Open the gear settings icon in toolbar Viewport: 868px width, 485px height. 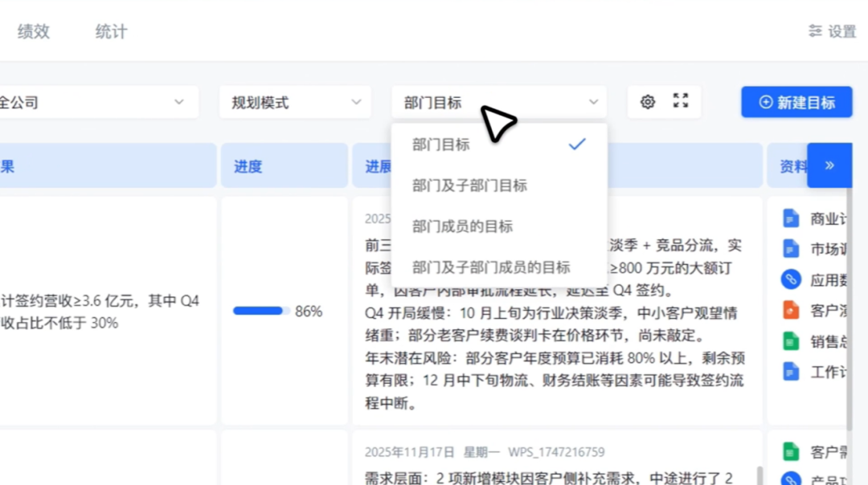[x=648, y=102]
